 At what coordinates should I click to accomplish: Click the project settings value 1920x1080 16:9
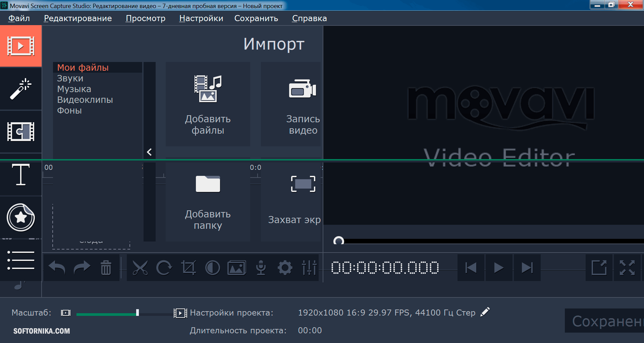(x=387, y=313)
